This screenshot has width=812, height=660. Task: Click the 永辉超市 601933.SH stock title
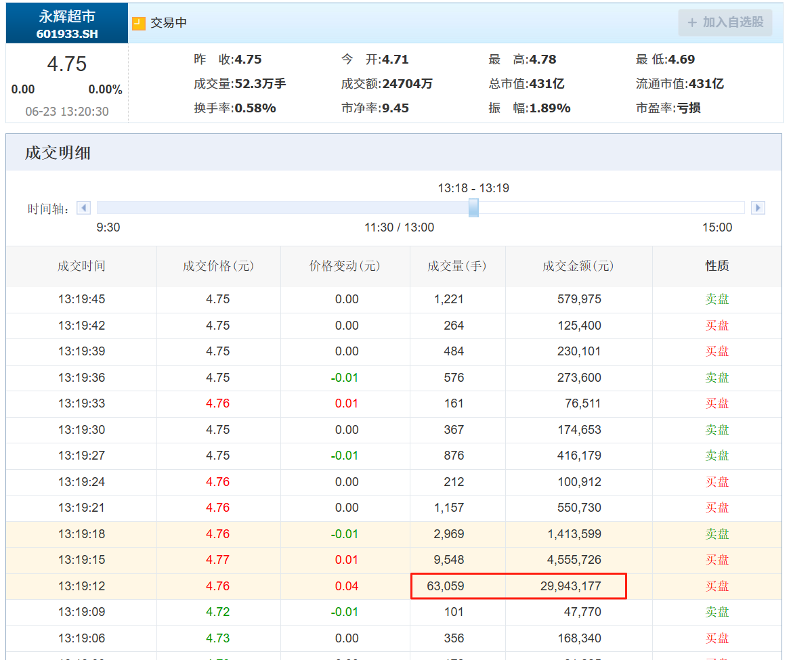pos(67,24)
